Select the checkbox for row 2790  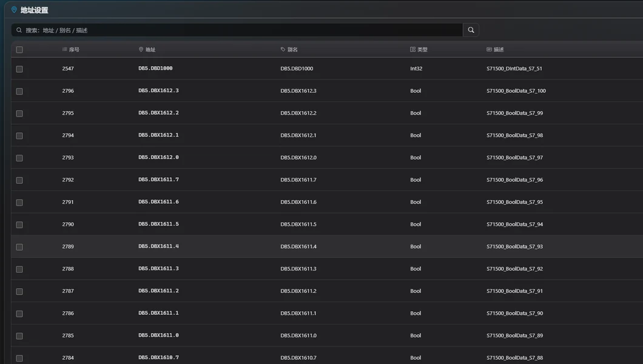19,224
